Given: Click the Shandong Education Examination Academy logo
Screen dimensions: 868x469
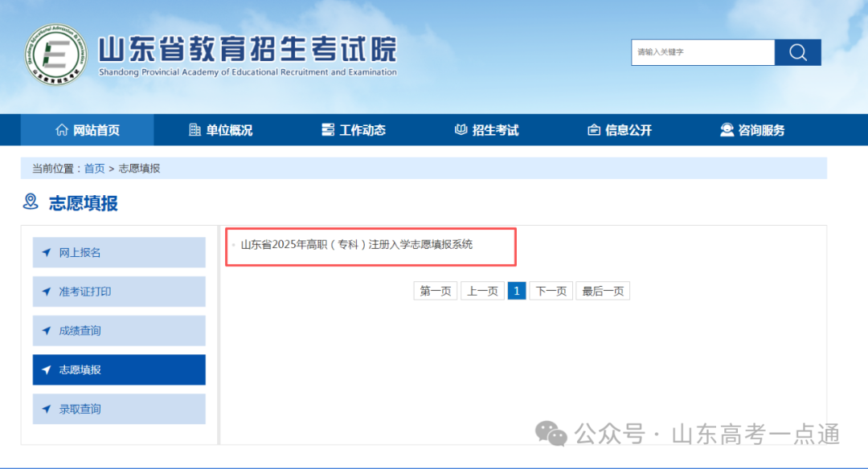Looking at the screenshot, I should (55, 55).
